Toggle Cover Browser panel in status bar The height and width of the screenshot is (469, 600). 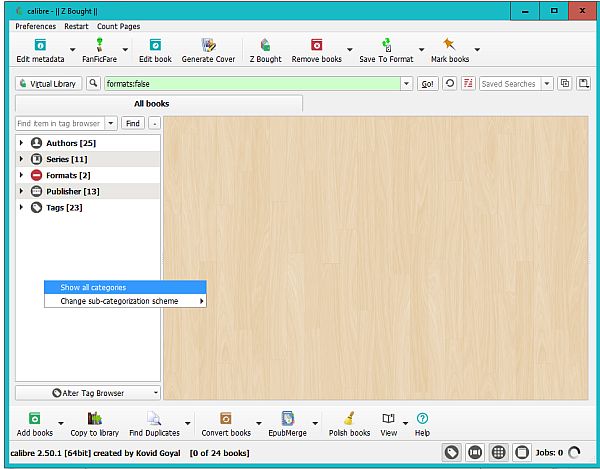tap(475, 453)
